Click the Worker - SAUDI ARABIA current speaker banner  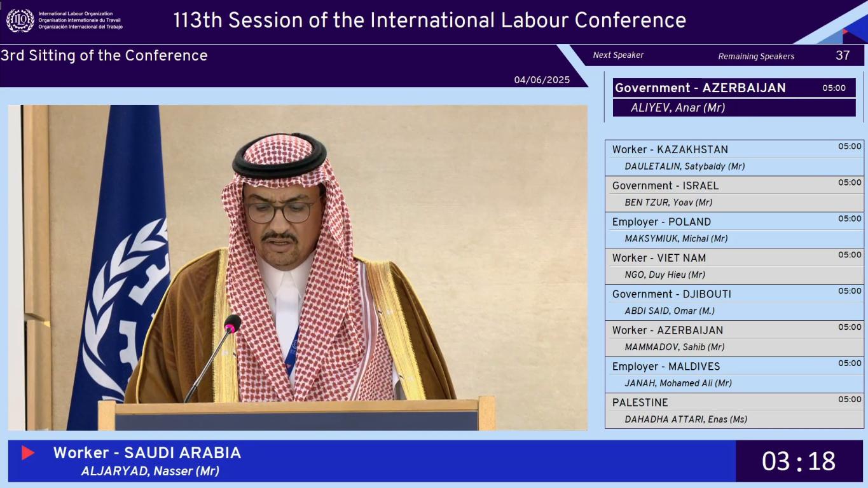pyautogui.click(x=372, y=461)
